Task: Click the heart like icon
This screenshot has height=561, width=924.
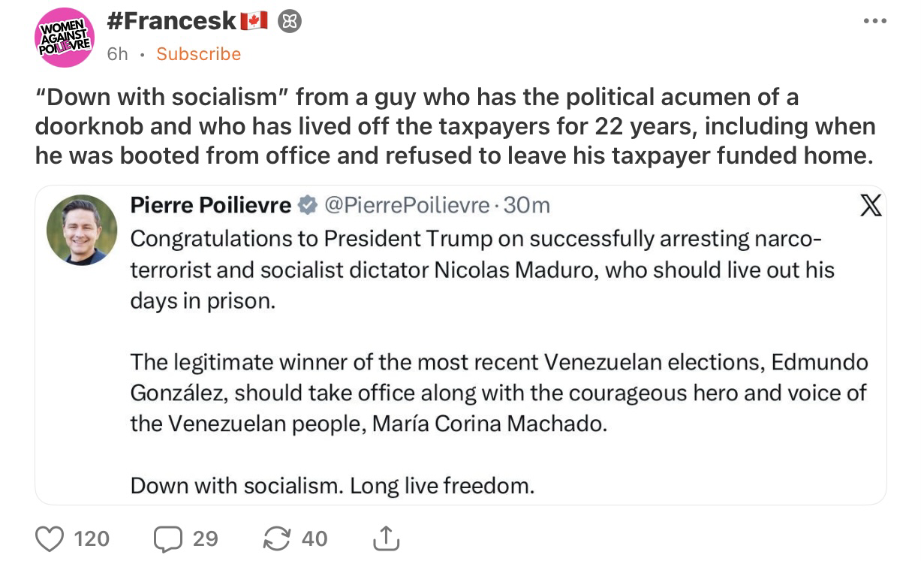Action: point(50,538)
